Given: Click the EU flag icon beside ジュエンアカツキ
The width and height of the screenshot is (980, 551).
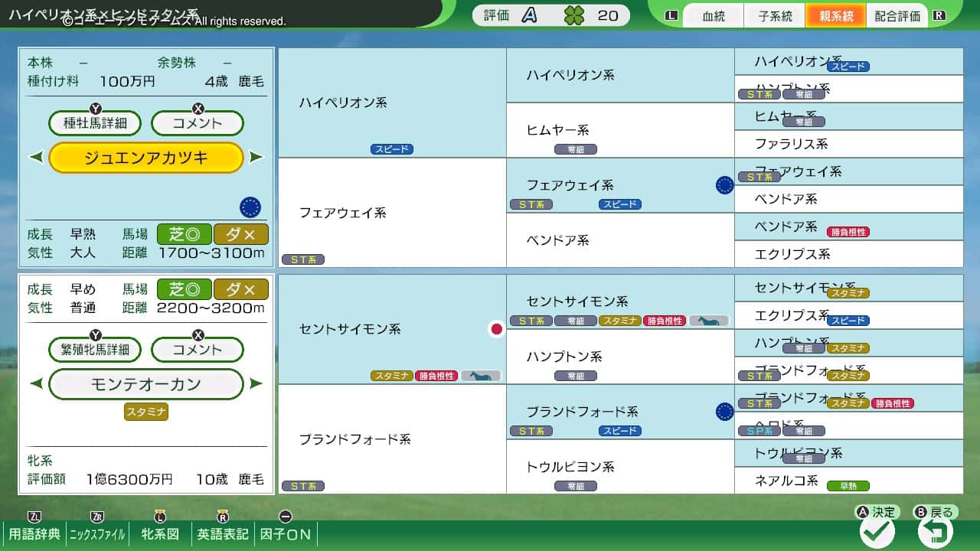Looking at the screenshot, I should [250, 207].
